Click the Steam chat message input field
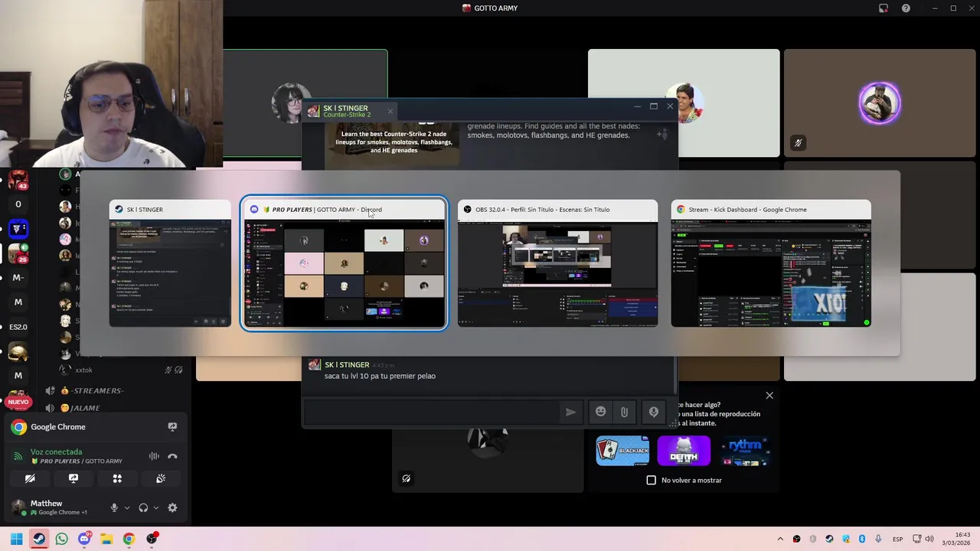This screenshot has width=980, height=551. [433, 412]
